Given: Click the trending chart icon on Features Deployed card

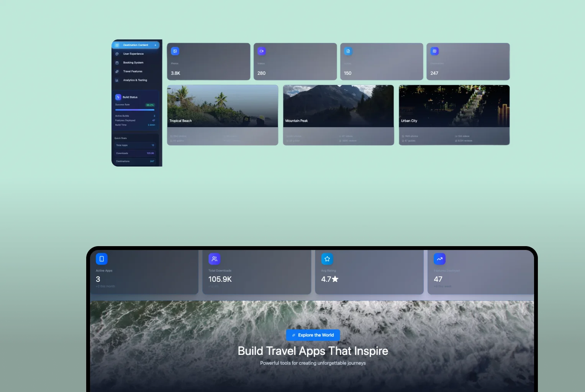Looking at the screenshot, I should pyautogui.click(x=439, y=259).
